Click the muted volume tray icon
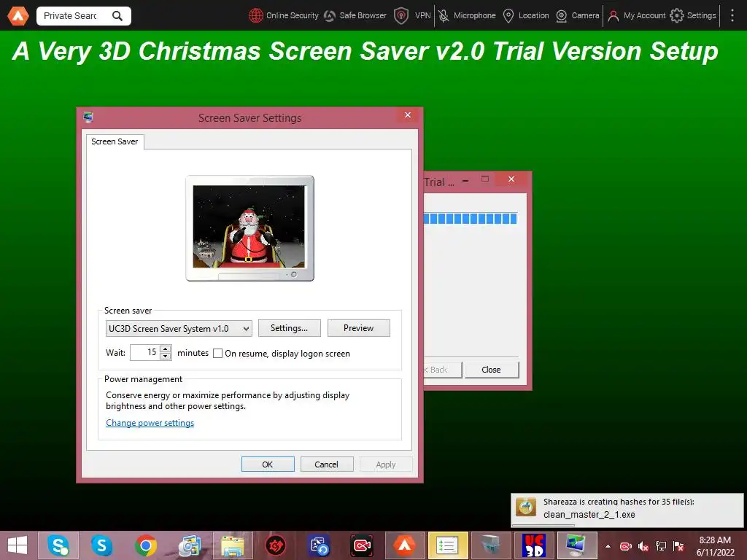Image resolution: width=747 pixels, height=560 pixels. pyautogui.click(x=643, y=546)
